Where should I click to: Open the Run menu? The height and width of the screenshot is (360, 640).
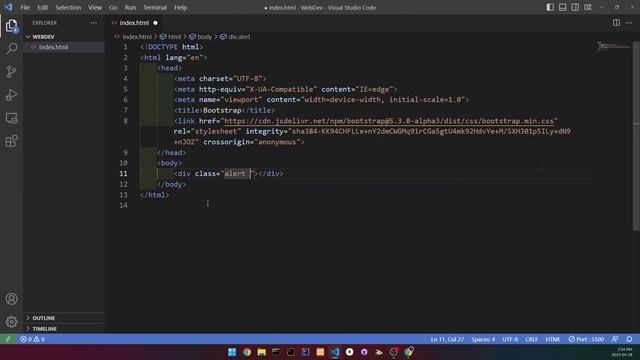point(130,7)
